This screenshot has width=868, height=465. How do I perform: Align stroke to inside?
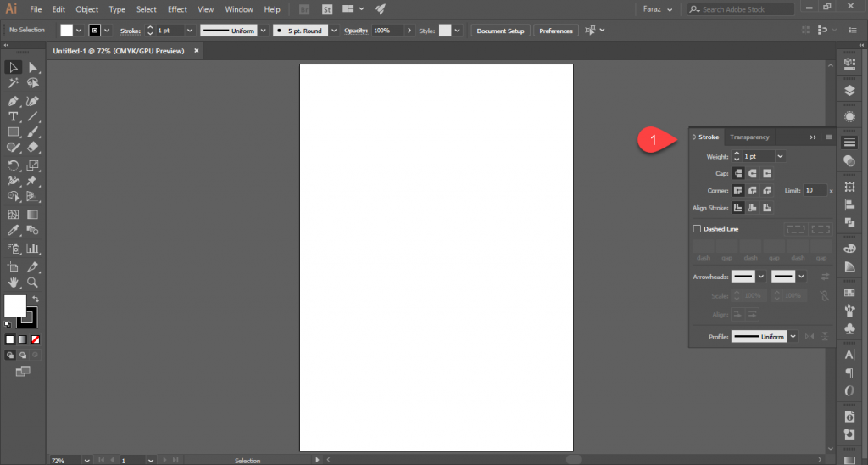tap(753, 208)
